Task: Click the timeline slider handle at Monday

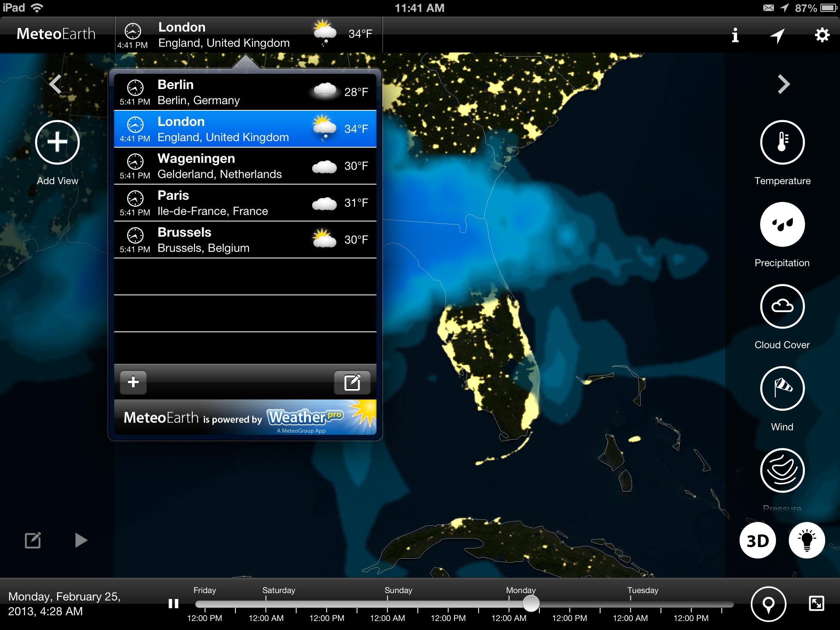Action: click(x=531, y=603)
